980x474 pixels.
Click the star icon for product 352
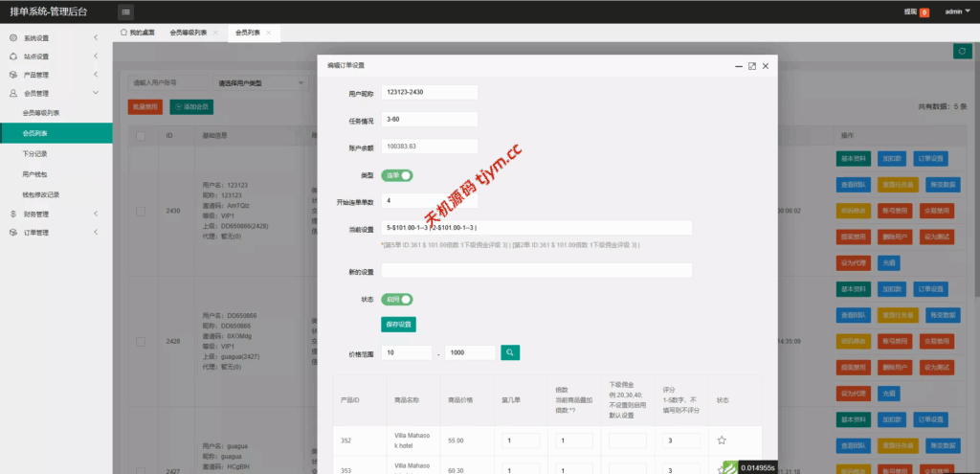722,440
